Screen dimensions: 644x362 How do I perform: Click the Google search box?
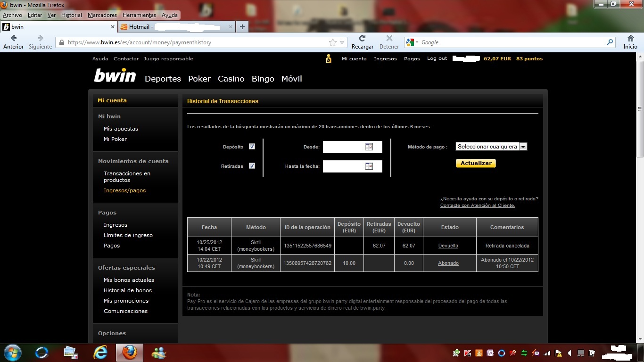point(511,42)
